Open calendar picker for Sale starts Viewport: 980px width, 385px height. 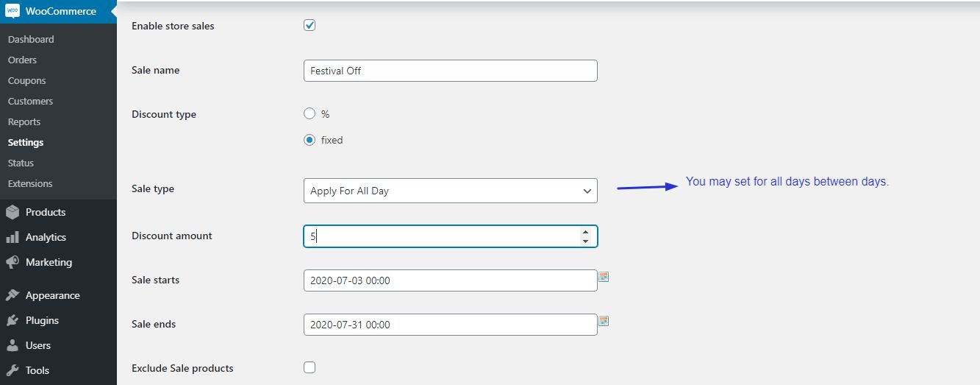pyautogui.click(x=604, y=277)
